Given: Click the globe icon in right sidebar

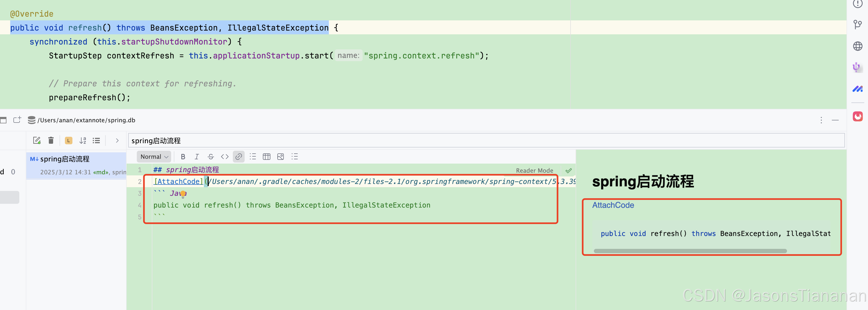Looking at the screenshot, I should tap(857, 46).
